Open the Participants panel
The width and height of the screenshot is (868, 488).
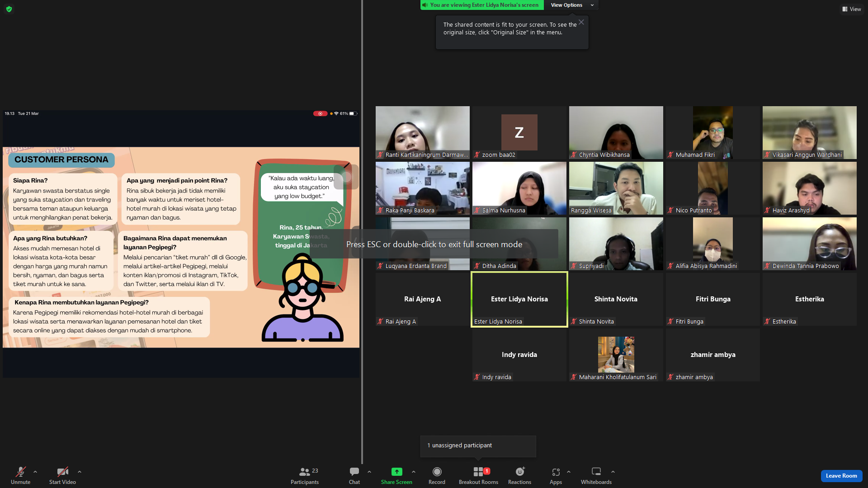tap(305, 476)
